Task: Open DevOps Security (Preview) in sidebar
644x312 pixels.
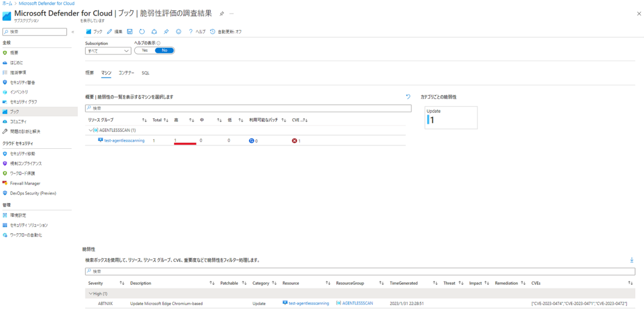Action: pos(33,193)
